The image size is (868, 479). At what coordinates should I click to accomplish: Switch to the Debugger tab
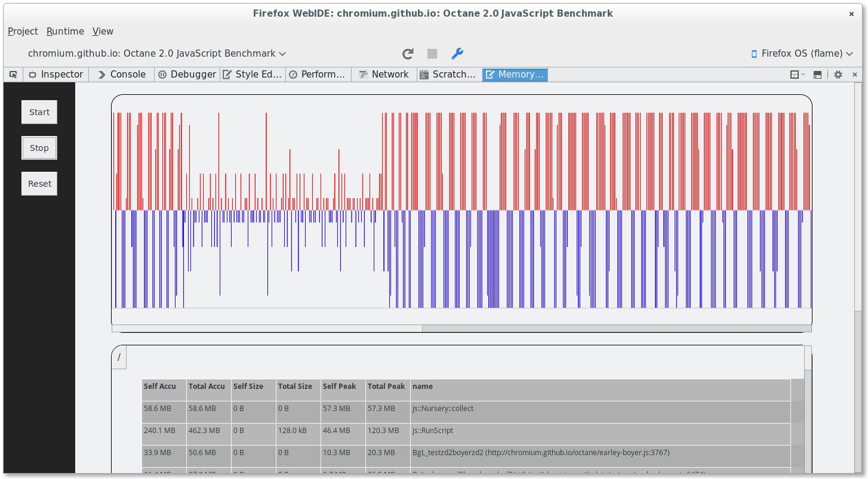(x=187, y=75)
